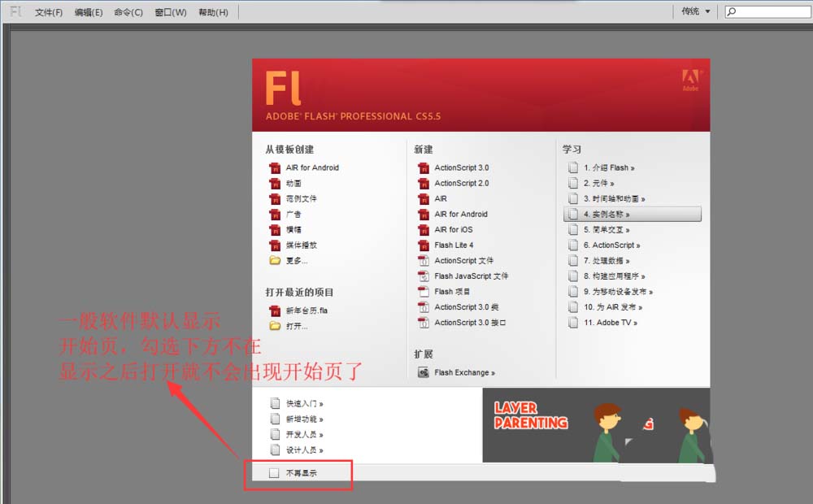Expand the 传统 workspace dropdown
This screenshot has width=813, height=504.
click(x=696, y=11)
